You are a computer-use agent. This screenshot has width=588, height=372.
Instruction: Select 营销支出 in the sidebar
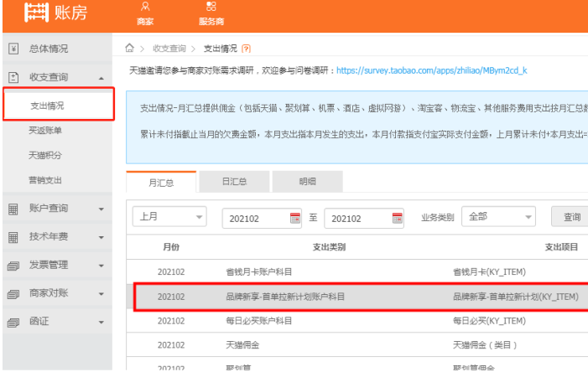point(45,180)
